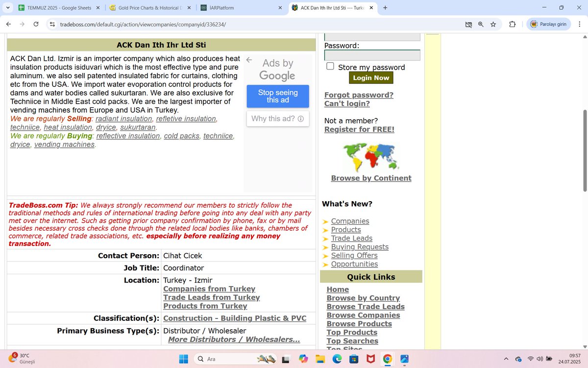Open the More Distributors / Wholesalers link
Image resolution: width=588 pixels, height=368 pixels.
pyautogui.click(x=234, y=340)
